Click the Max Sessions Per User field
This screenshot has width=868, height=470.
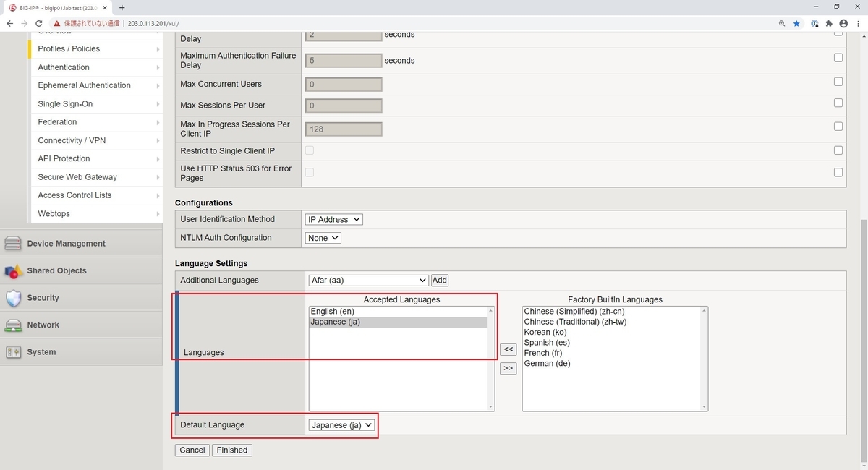344,106
